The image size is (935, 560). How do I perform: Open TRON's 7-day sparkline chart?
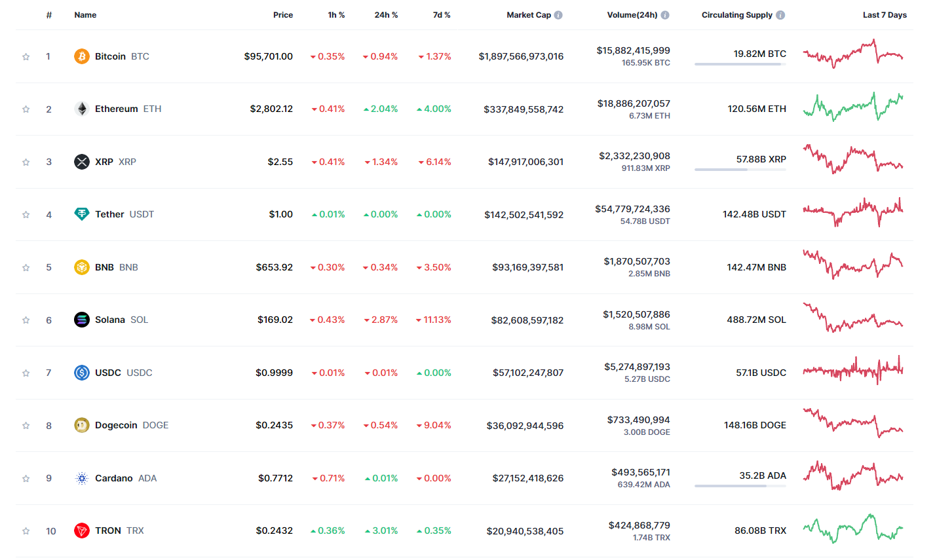pos(853,529)
